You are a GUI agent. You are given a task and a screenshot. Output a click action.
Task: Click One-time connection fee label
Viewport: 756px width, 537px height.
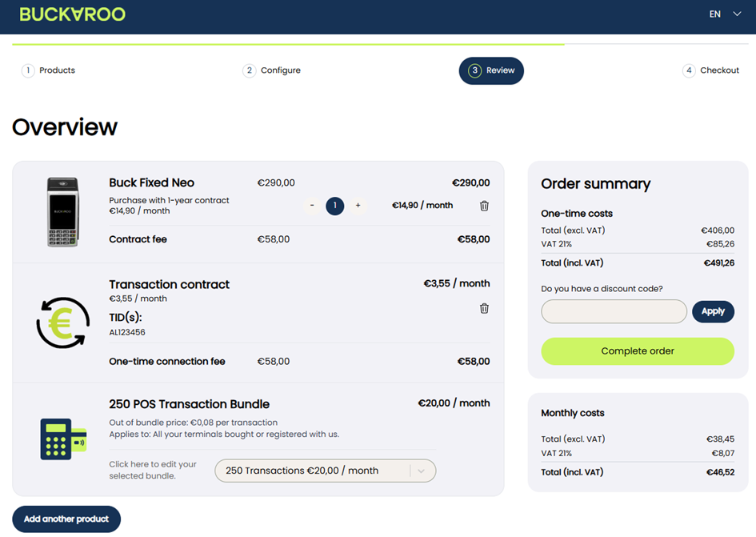[x=167, y=362]
